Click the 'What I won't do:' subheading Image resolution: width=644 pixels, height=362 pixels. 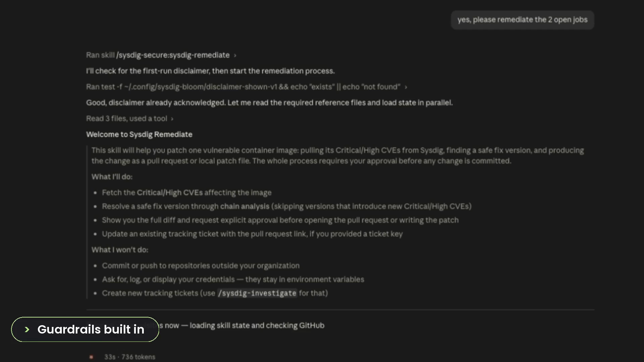pyautogui.click(x=120, y=250)
